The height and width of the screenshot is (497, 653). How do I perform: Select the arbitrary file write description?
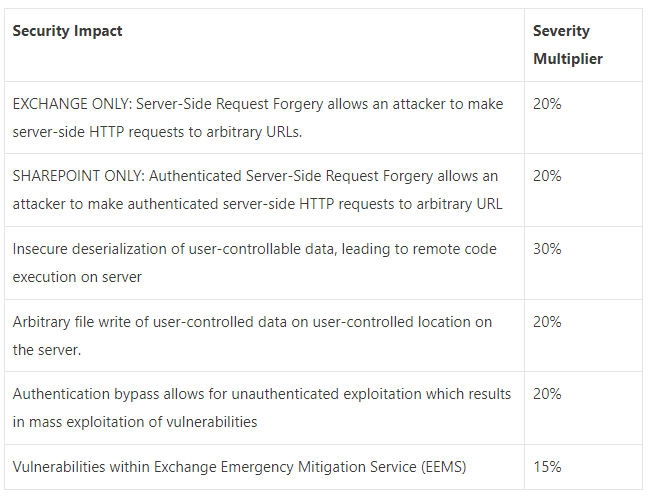[x=252, y=335]
